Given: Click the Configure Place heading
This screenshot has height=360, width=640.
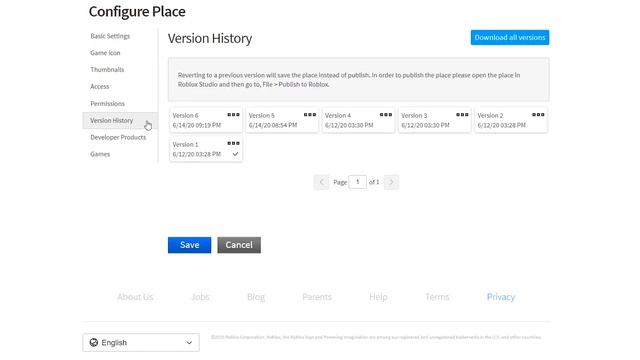Looking at the screenshot, I should (x=137, y=11).
